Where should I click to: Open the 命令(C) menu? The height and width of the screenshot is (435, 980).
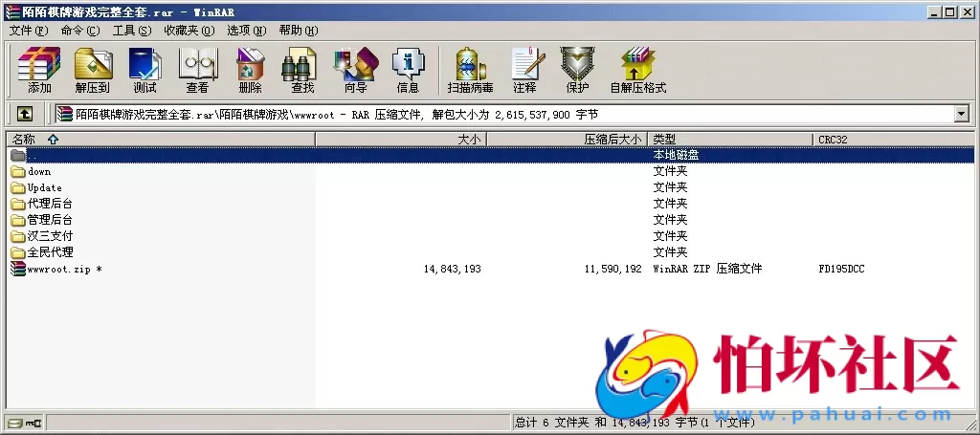tap(80, 30)
